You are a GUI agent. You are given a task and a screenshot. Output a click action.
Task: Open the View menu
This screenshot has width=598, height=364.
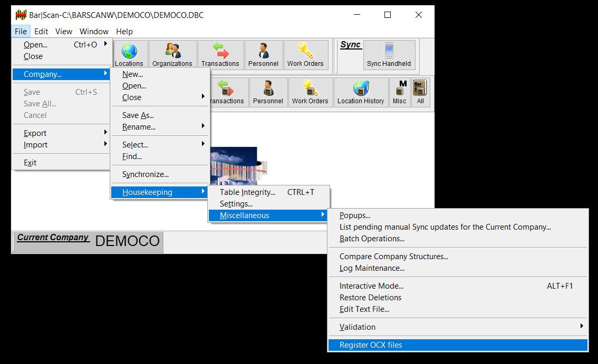point(63,31)
